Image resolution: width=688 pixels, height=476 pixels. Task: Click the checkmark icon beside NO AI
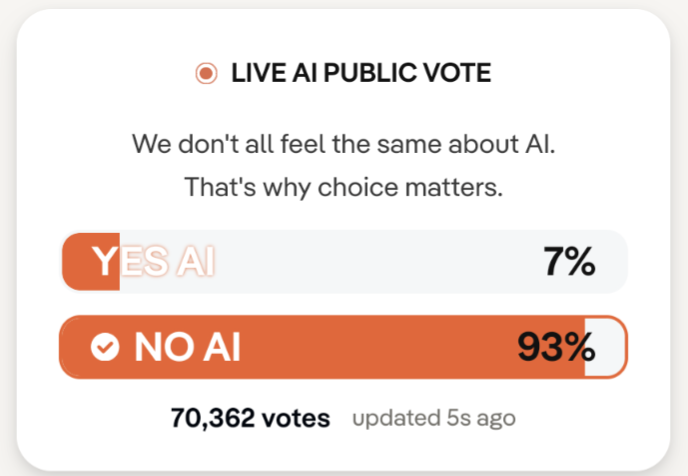tap(104, 347)
